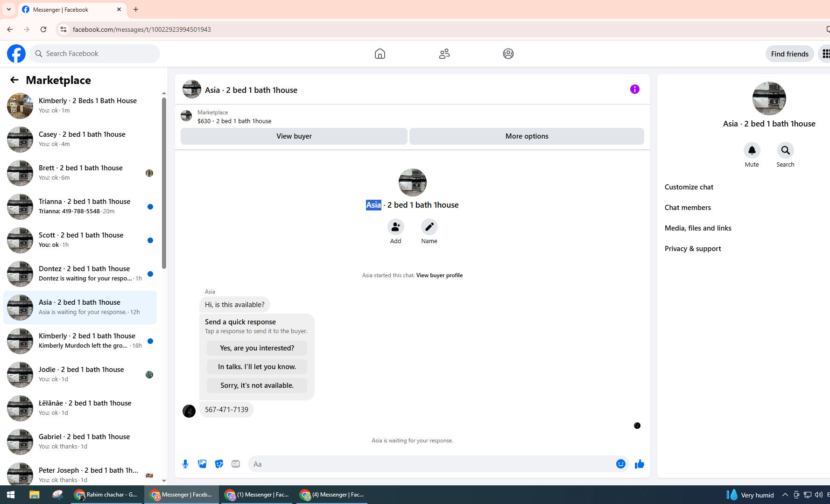Click the 567-471-7139 message bubble
This screenshot has height=504, width=830.
[x=226, y=410]
